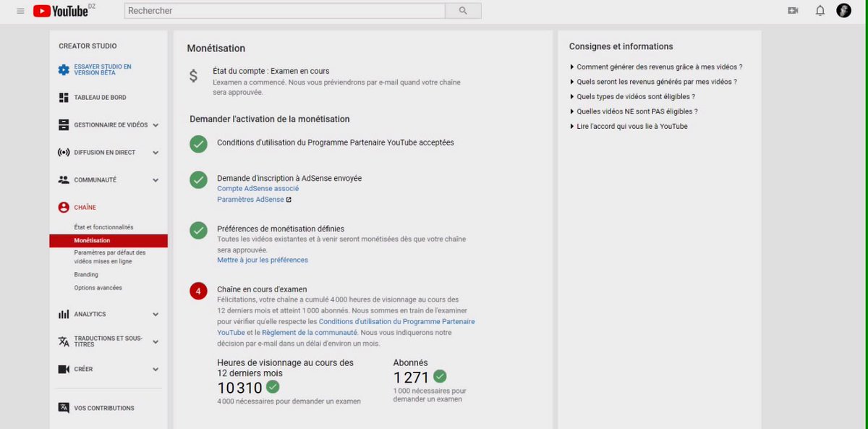Expand 'Quelles vidéos NE sont PAS éligibles ?'
Viewport: 868px width, 429px height.
click(634, 111)
